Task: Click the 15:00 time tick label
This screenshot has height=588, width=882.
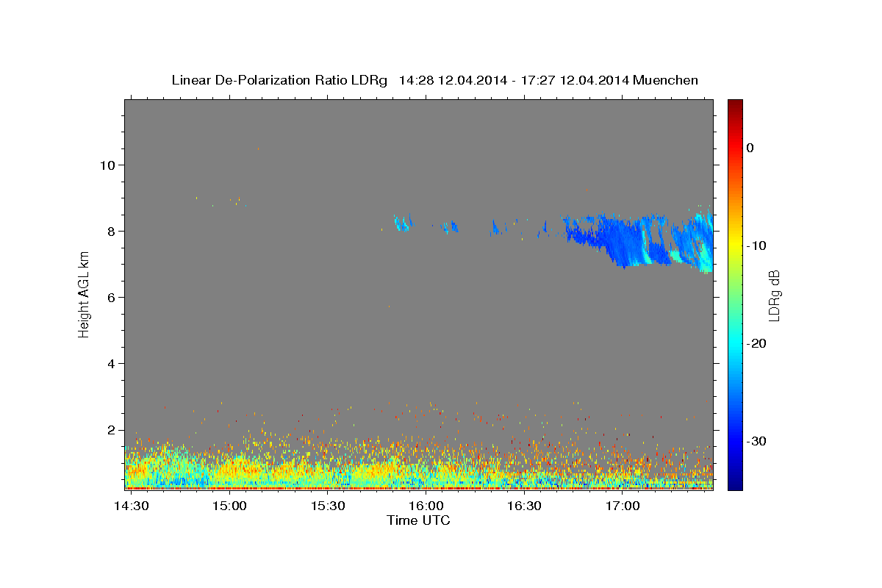Action: [x=229, y=506]
